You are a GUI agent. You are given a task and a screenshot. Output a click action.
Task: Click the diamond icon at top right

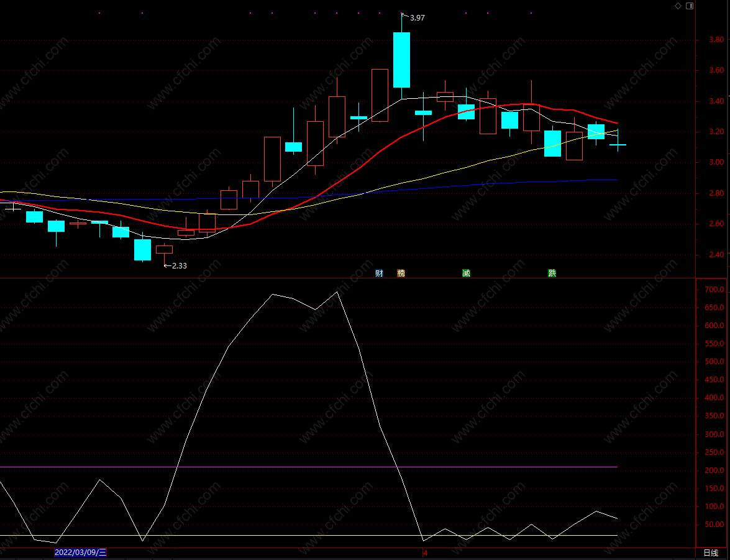point(678,6)
